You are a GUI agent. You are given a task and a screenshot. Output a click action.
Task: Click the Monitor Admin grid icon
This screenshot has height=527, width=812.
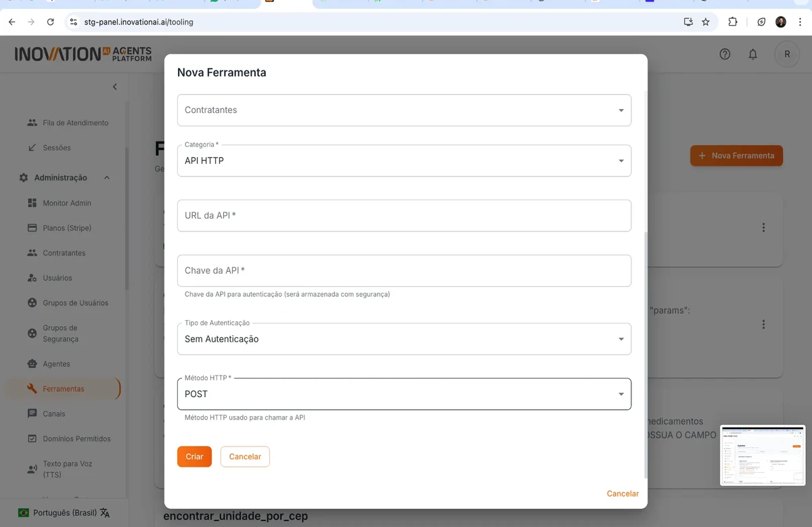(x=32, y=202)
